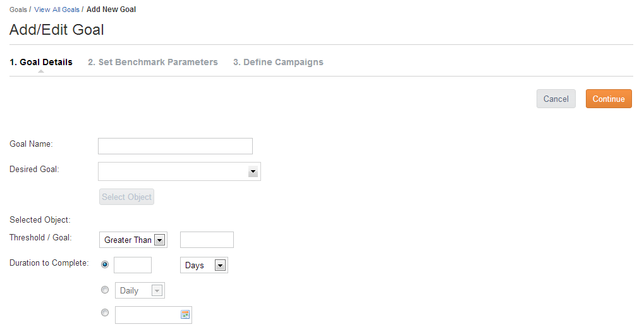Click the threshold value input box
Viewport: 644px width, 334px height.
pos(207,240)
